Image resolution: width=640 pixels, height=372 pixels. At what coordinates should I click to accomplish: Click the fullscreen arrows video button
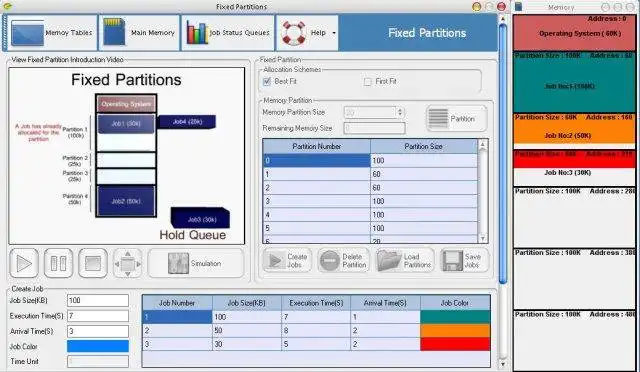127,264
